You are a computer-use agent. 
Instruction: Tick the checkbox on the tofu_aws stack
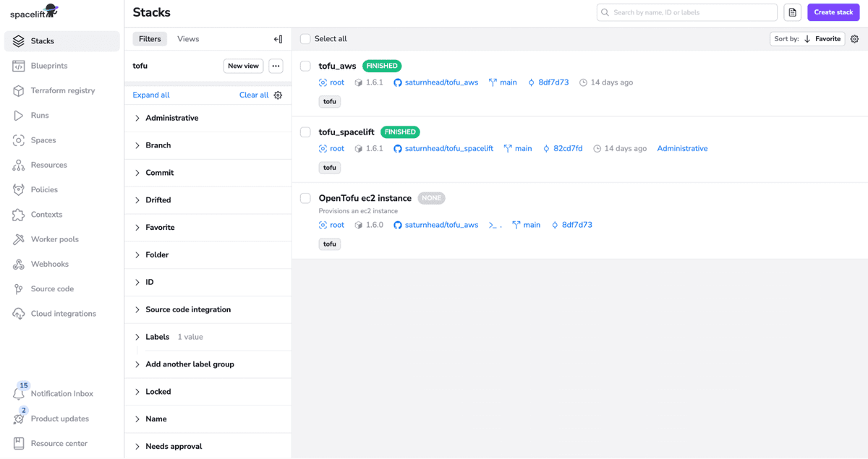pyautogui.click(x=305, y=66)
